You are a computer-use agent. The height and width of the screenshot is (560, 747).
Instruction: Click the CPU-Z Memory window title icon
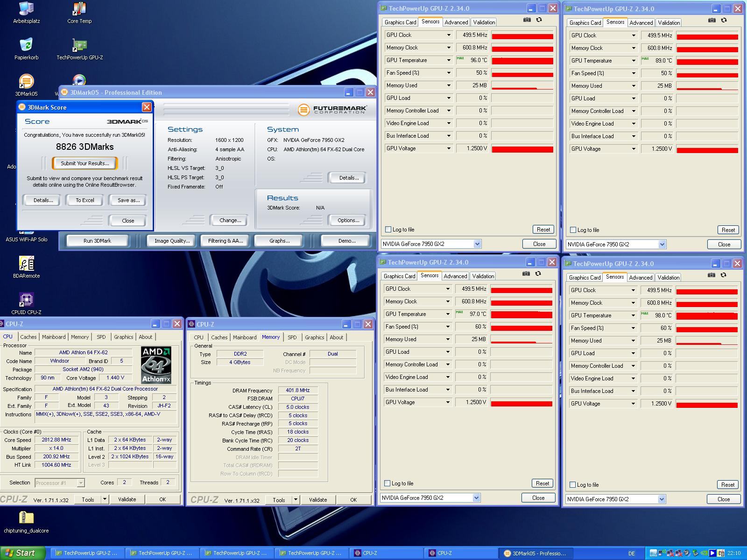191,324
